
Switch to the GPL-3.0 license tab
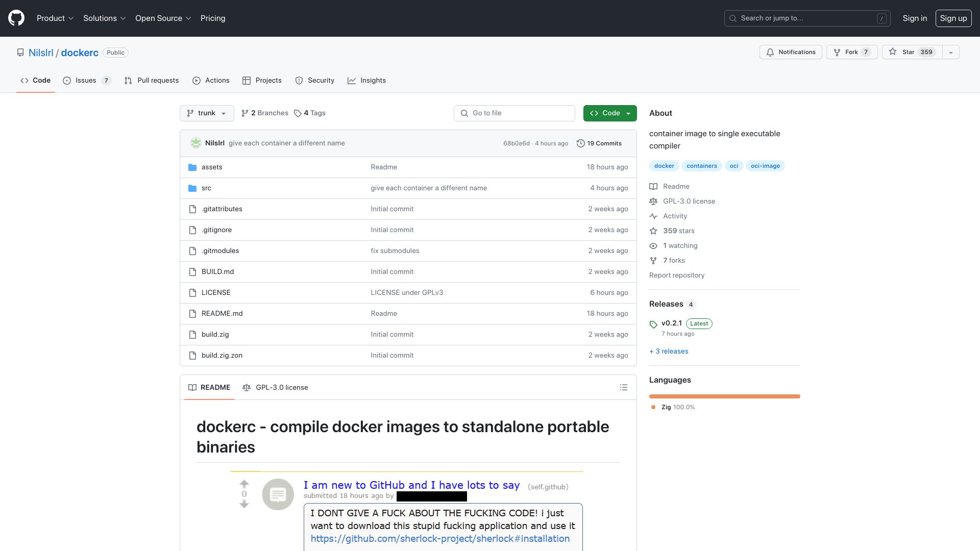click(275, 388)
